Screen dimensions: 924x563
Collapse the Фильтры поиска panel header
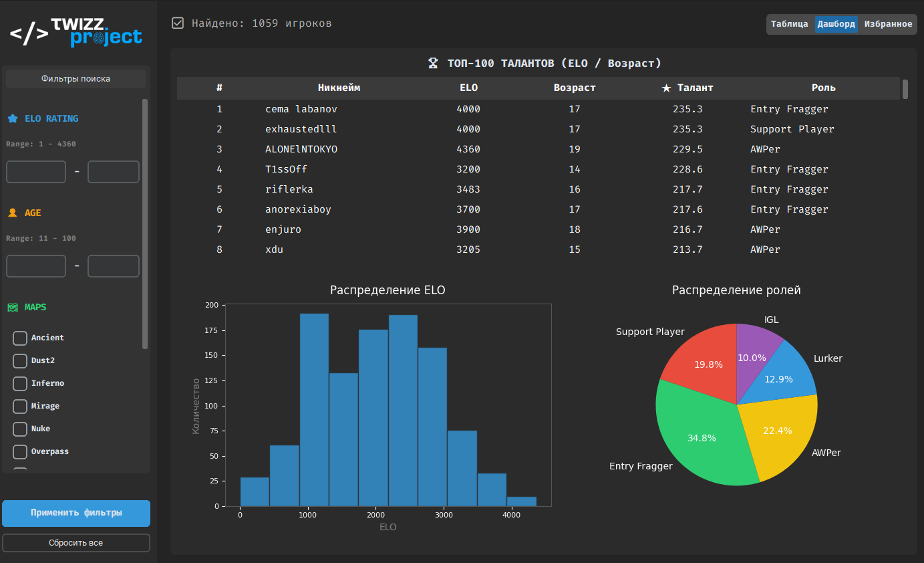click(76, 79)
